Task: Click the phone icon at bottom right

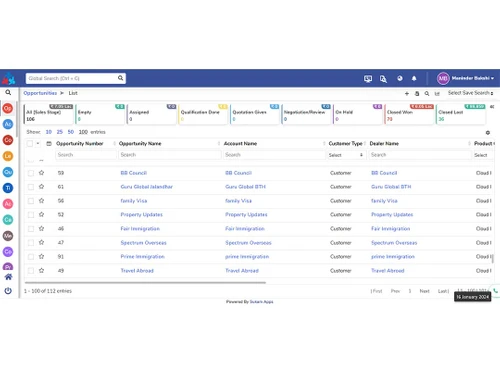Action: 495,291
